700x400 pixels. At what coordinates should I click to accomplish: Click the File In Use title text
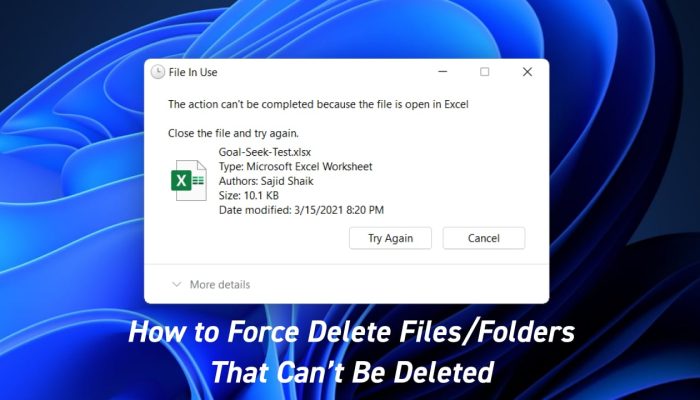click(x=193, y=72)
